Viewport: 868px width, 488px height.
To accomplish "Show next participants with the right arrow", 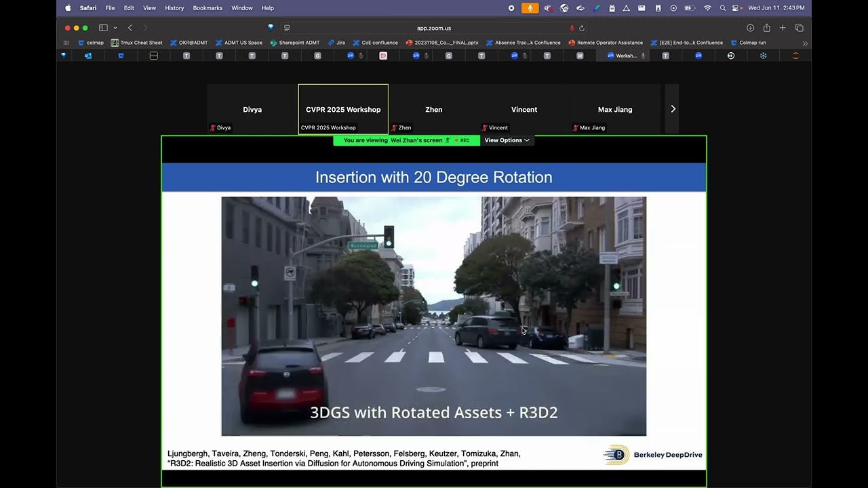I will [x=673, y=108].
